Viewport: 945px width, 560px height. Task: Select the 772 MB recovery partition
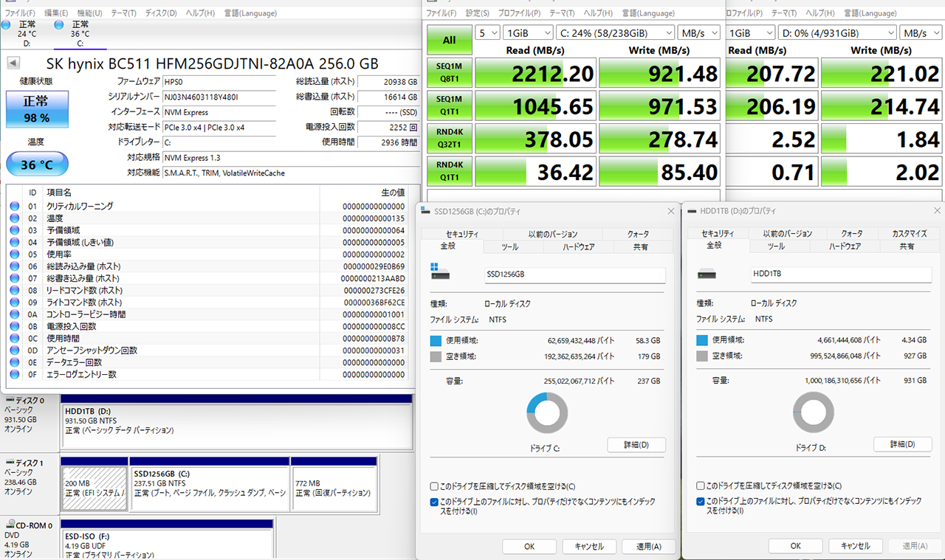click(x=334, y=483)
